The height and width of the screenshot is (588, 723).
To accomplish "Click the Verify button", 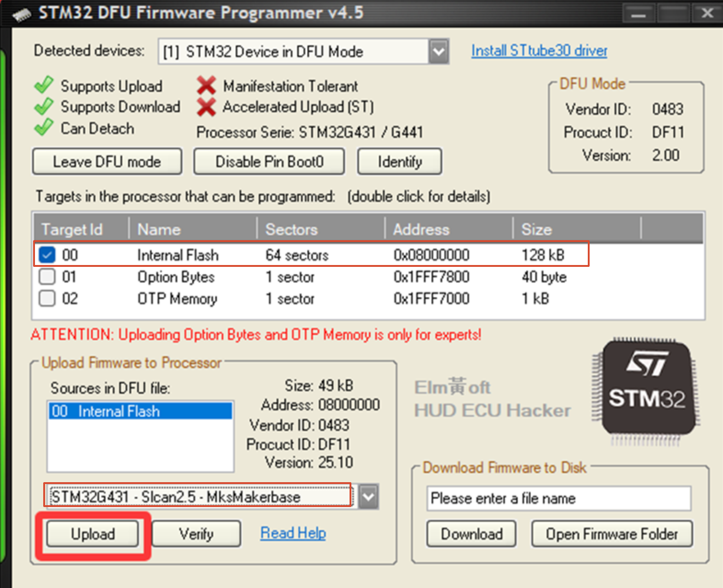I will click(x=196, y=534).
